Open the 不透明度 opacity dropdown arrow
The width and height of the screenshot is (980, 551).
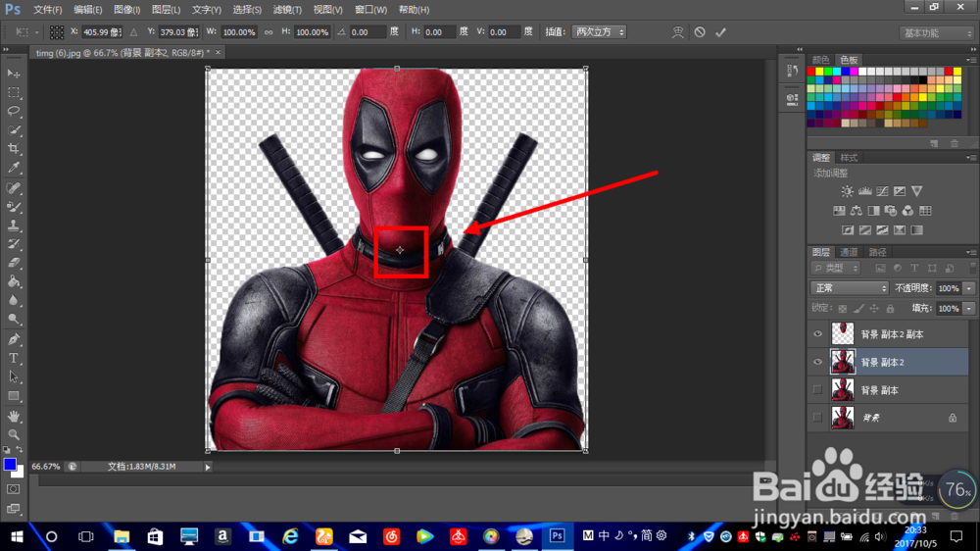[969, 288]
